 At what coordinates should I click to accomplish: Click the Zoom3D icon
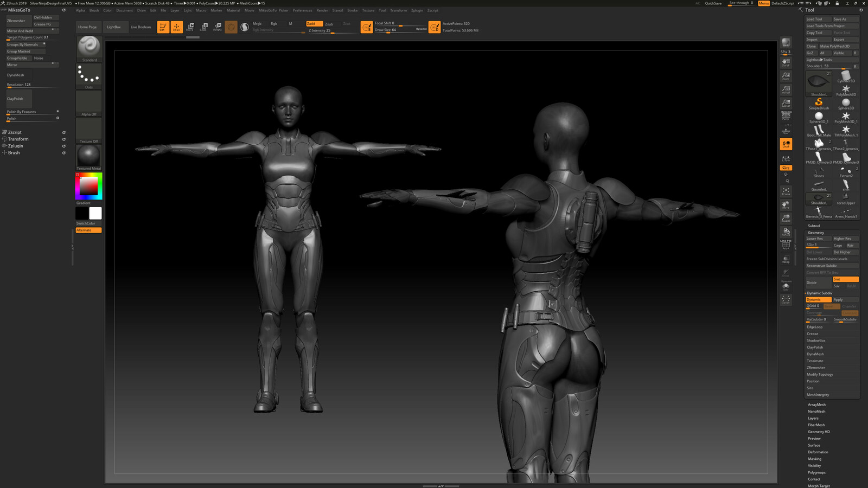point(786,219)
